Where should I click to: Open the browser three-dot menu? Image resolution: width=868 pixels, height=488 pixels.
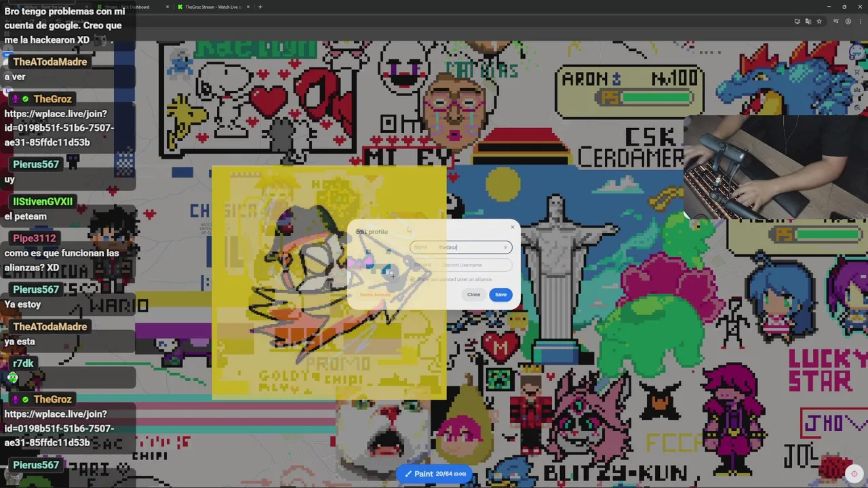(860, 21)
